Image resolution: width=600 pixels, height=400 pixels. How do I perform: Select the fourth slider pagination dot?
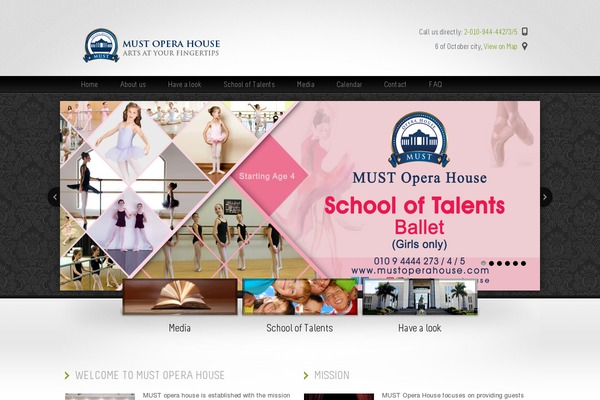click(507, 263)
